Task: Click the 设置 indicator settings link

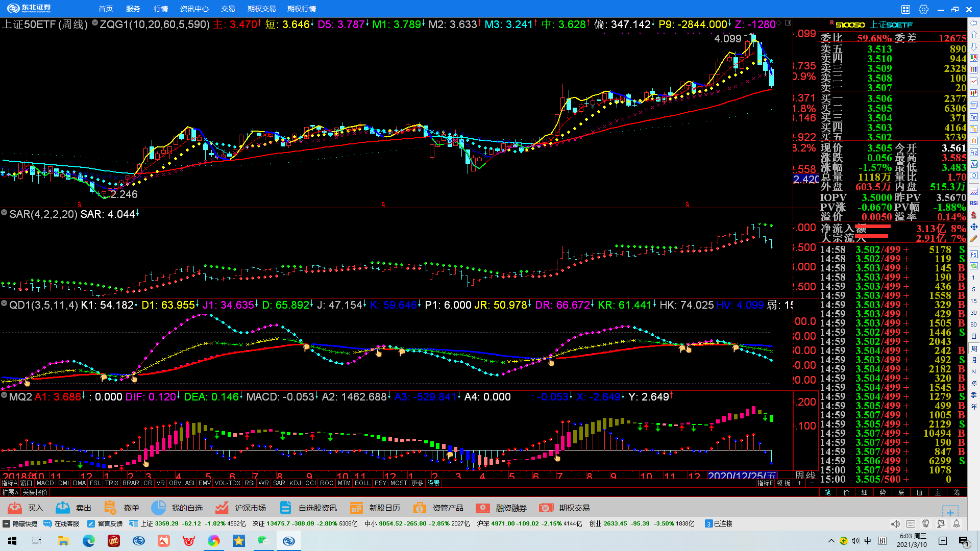Action: point(434,483)
